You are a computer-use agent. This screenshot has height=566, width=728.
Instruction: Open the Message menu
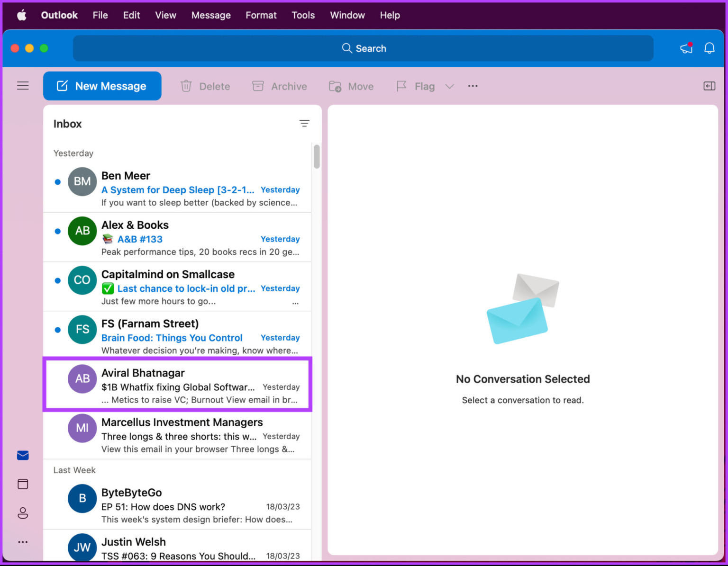tap(211, 15)
